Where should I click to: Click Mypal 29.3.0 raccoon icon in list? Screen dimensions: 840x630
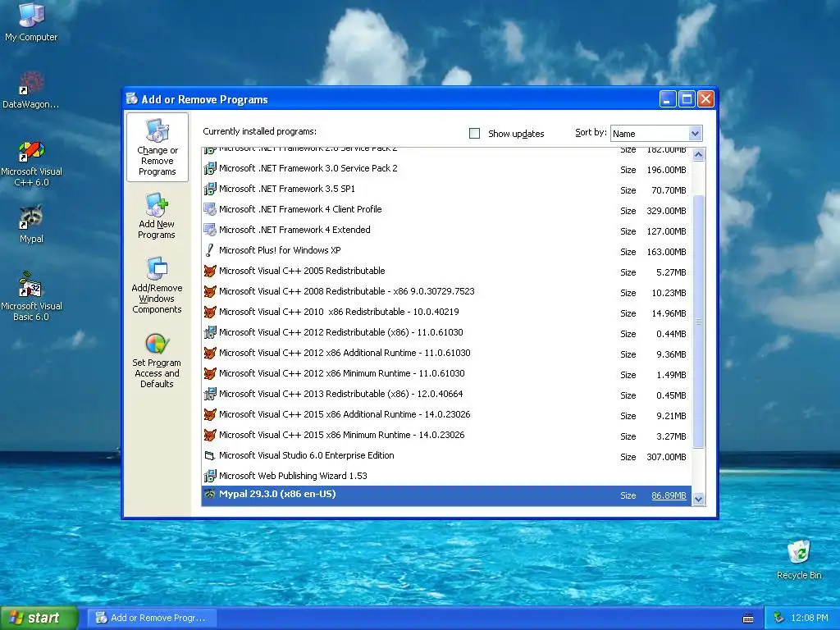point(210,494)
